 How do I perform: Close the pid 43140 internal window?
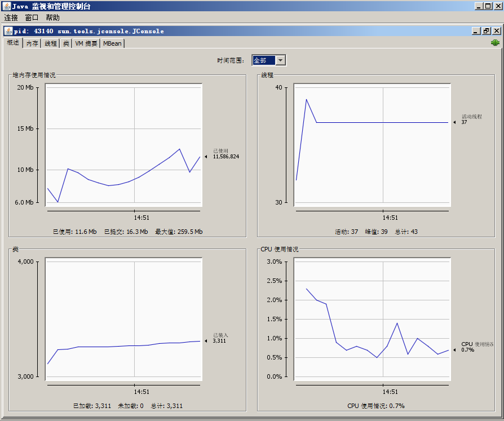(495, 31)
